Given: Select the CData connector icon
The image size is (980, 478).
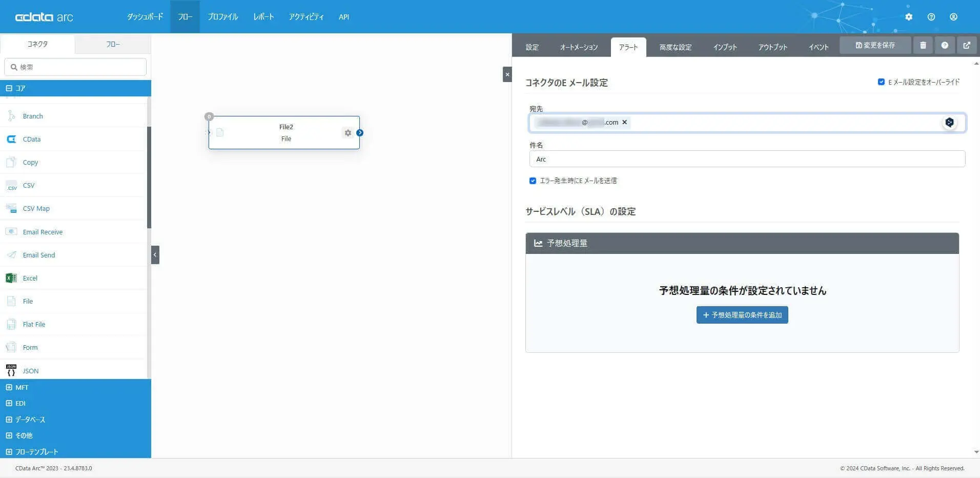Looking at the screenshot, I should click(11, 139).
